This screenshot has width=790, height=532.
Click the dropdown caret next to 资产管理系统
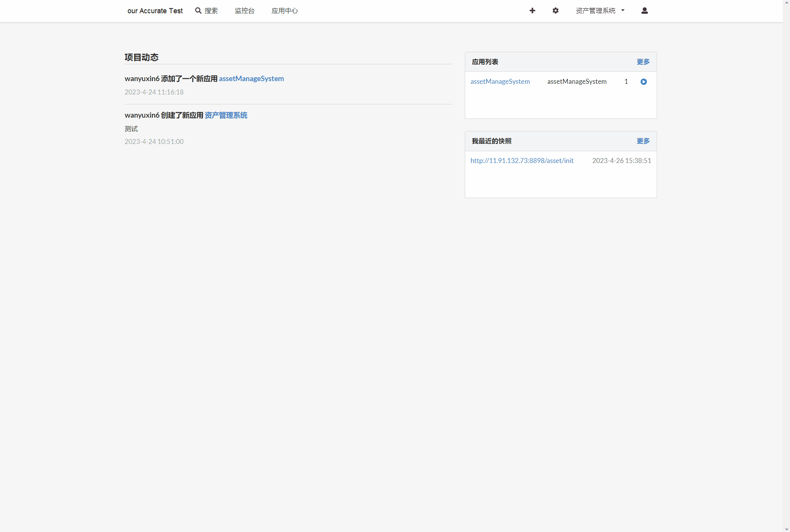coord(623,11)
